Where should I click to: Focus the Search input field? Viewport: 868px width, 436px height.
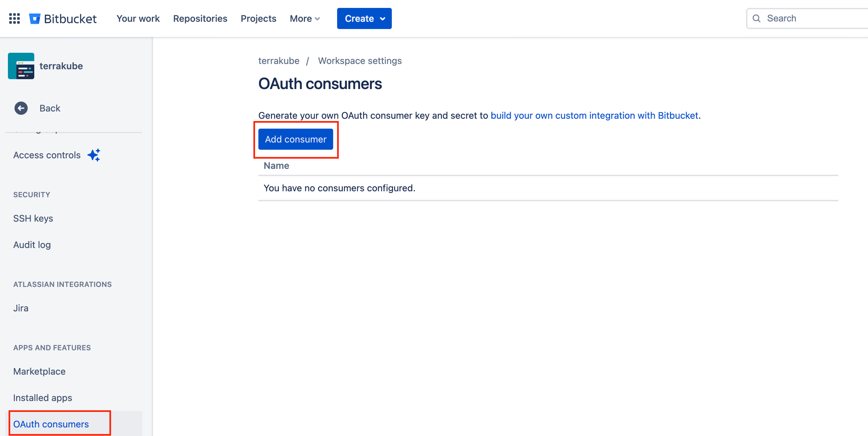[x=814, y=18]
